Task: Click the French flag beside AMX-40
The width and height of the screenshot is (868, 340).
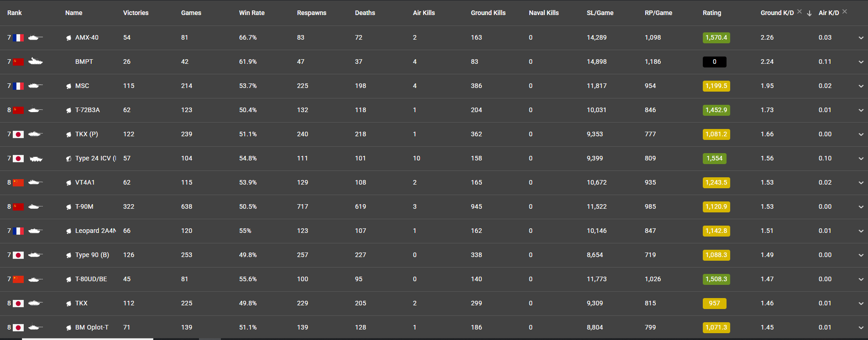Action: point(18,38)
